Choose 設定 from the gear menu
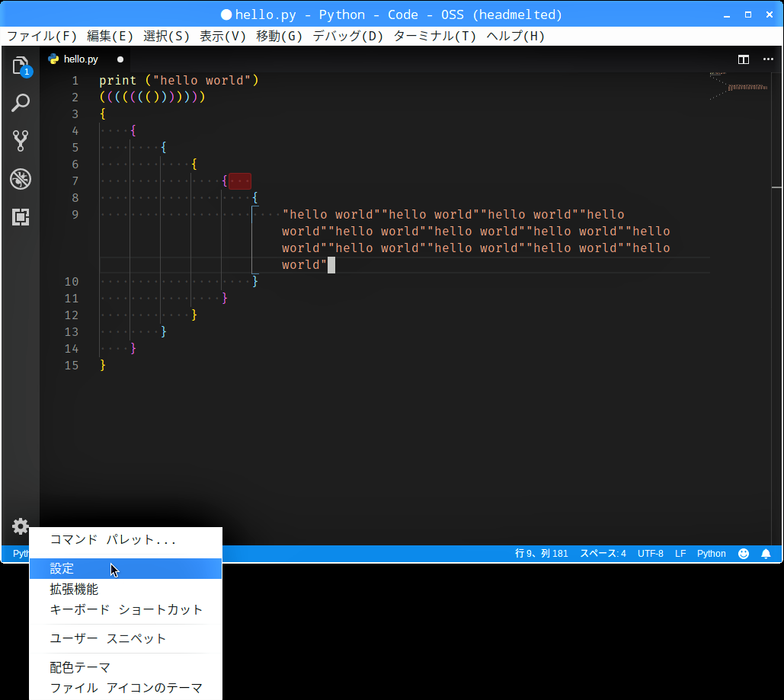Screen dimensions: 784x700 pyautogui.click(x=126, y=568)
